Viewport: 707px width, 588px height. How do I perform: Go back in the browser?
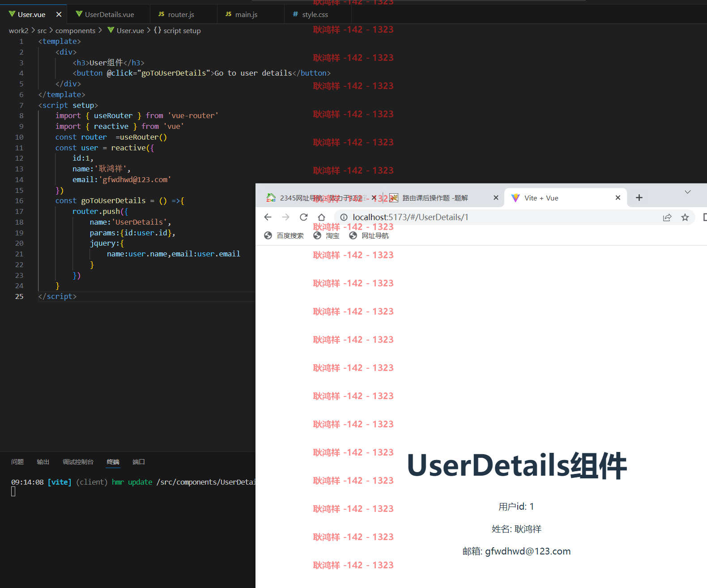pyautogui.click(x=268, y=217)
